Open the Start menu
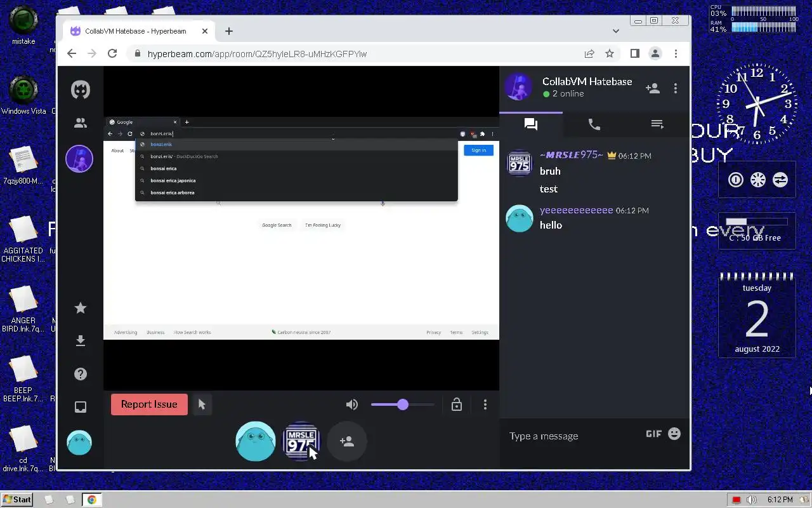812x508 pixels. (17, 499)
